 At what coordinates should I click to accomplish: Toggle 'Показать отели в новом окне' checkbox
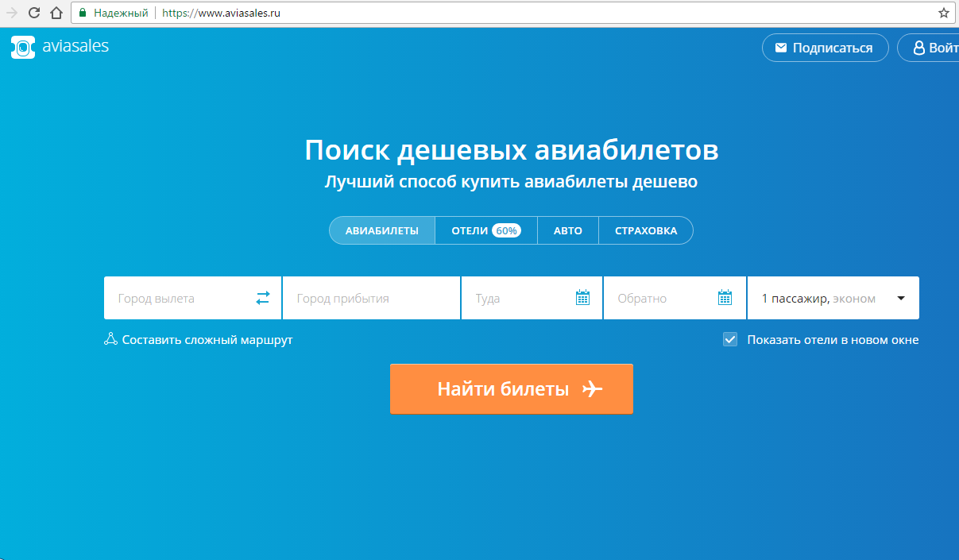pos(730,340)
